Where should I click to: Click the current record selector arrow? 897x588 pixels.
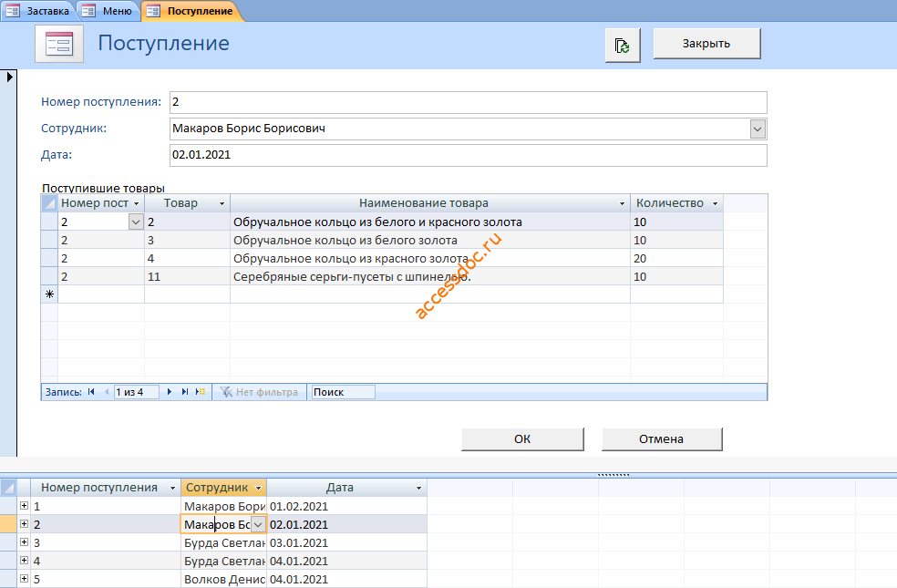tap(9, 77)
